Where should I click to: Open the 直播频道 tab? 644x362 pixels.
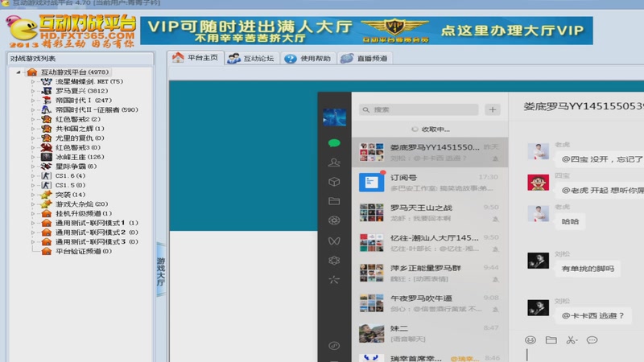click(x=365, y=58)
